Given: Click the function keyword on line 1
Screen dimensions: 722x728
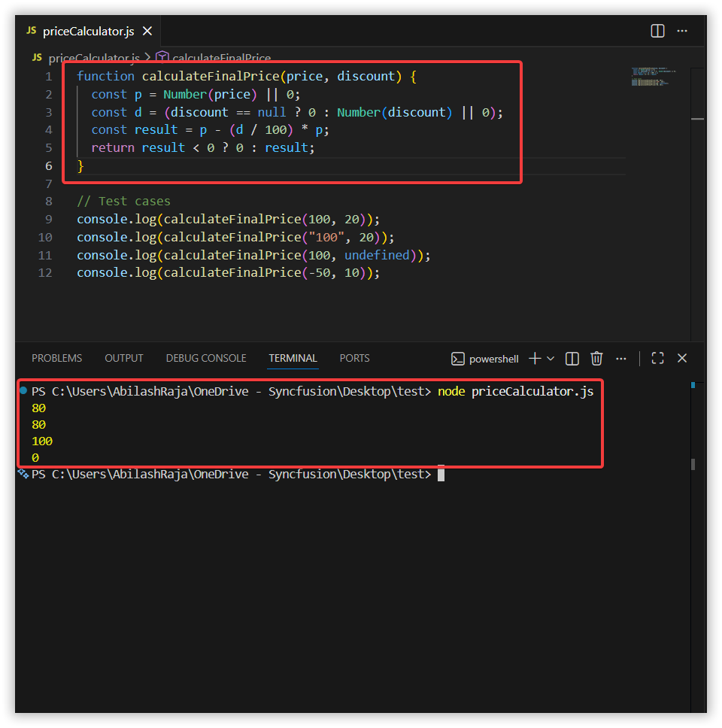Looking at the screenshot, I should click(105, 76).
